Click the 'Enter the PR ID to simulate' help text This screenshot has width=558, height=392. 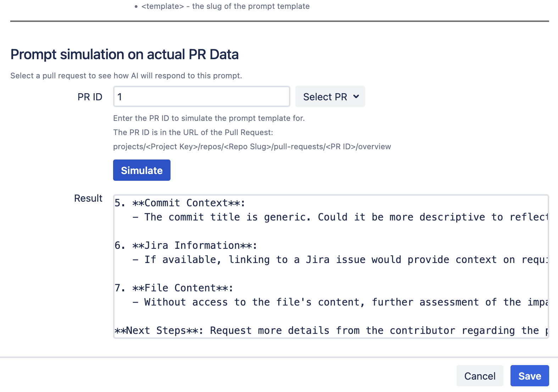pyautogui.click(x=209, y=118)
